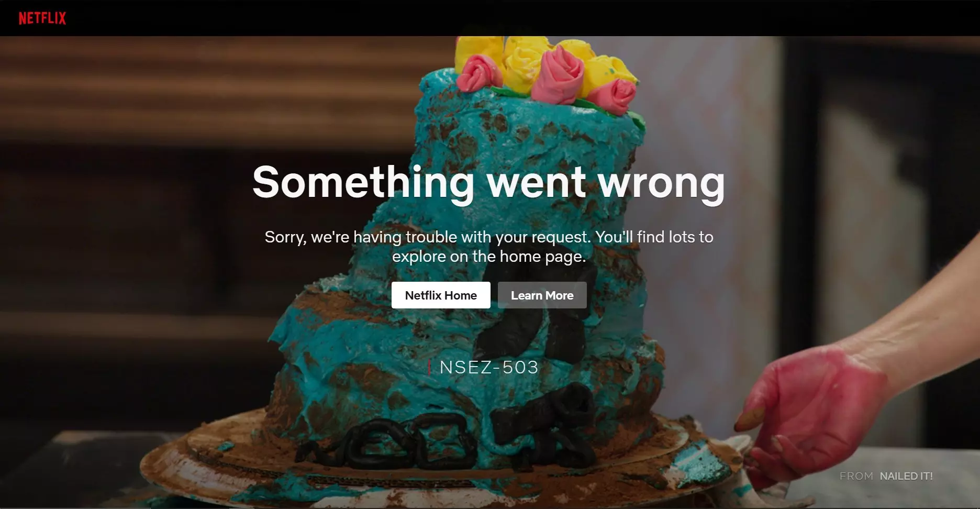Click the Something went wrong heading

(x=489, y=182)
